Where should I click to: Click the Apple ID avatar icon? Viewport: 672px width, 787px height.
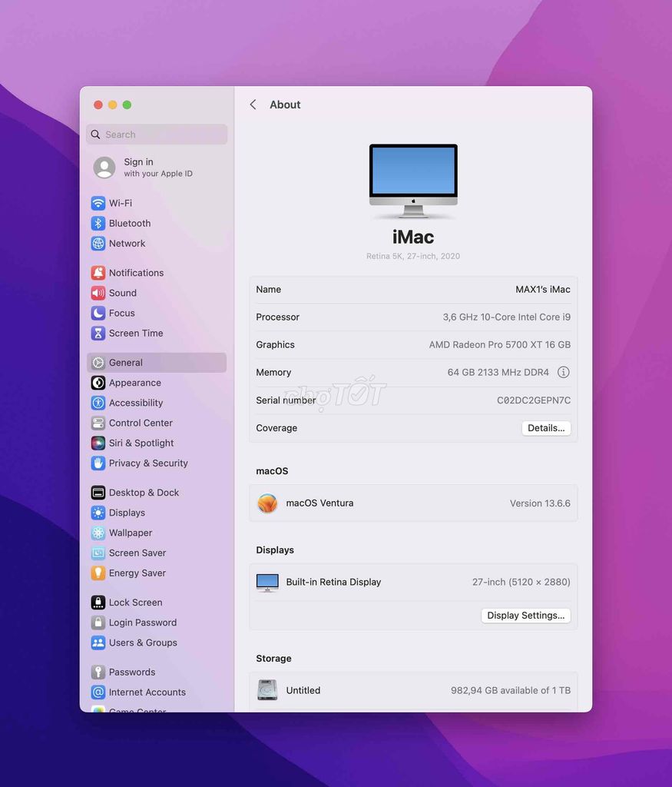click(104, 168)
